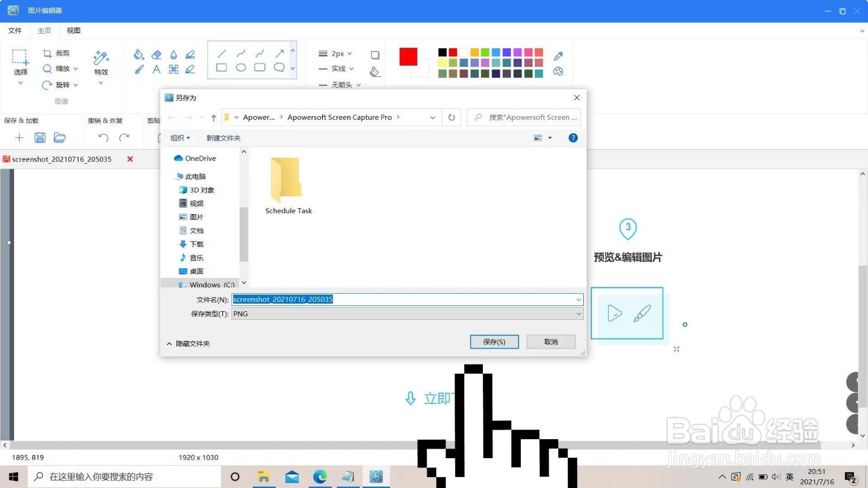Open the 缩放 zoom dropdown

tap(75, 69)
